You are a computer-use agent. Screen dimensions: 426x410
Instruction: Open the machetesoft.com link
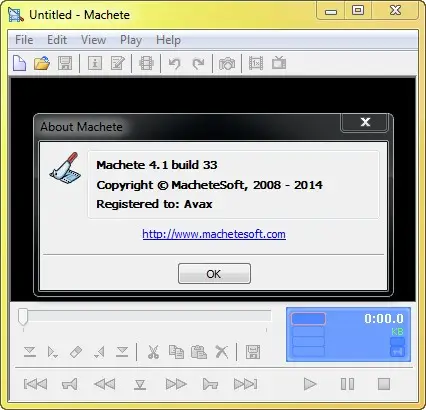[x=214, y=234]
